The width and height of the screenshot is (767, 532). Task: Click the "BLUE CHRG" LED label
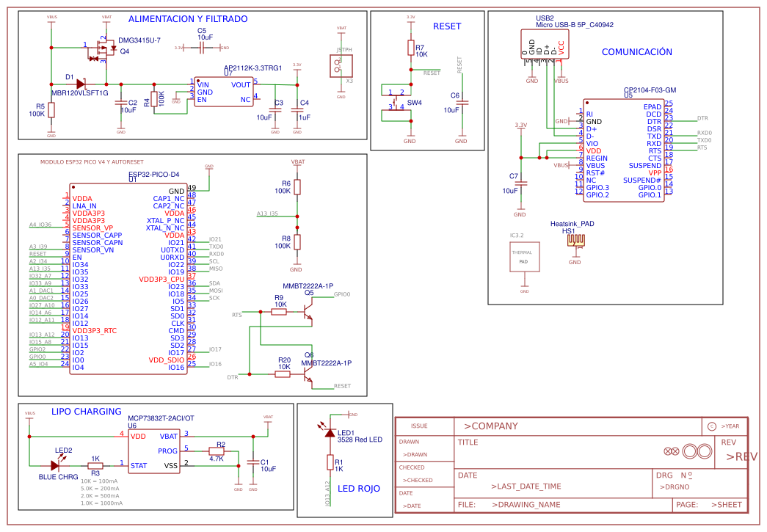pos(58,477)
